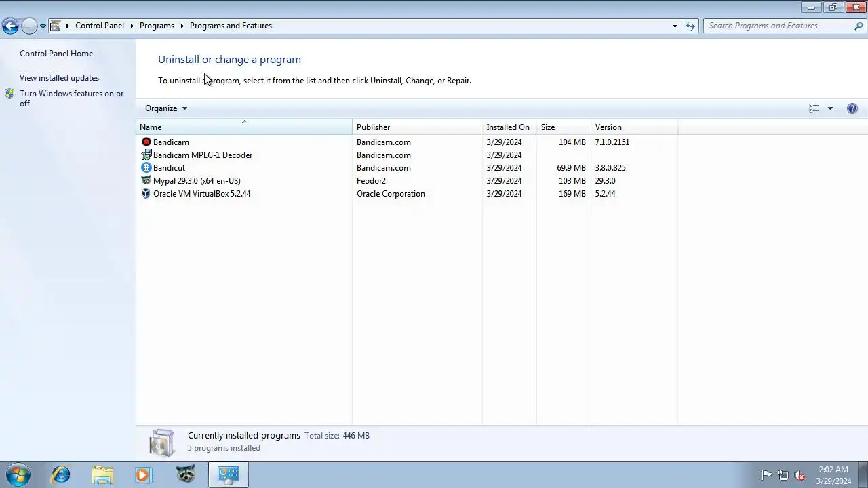Viewport: 868px width, 488px height.
Task: Click the Control Panel address bar icon
Action: click(x=56, y=26)
